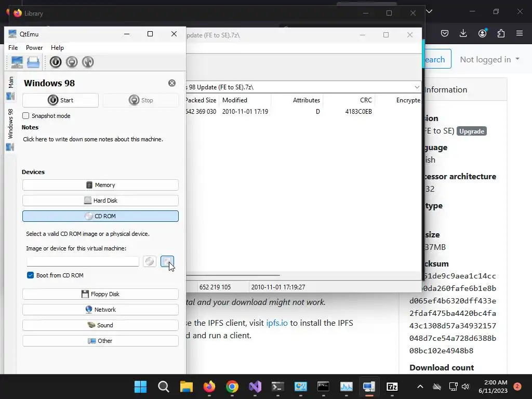Open Firefox extensions puzzle icon
Image resolution: width=532 pixels, height=399 pixels.
501,33
